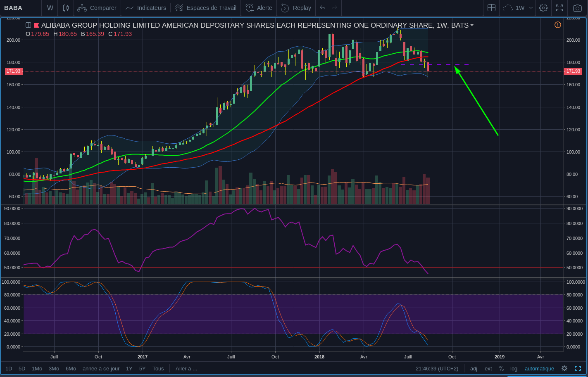
Task: Start bar Replay mode
Action: pyautogui.click(x=296, y=8)
